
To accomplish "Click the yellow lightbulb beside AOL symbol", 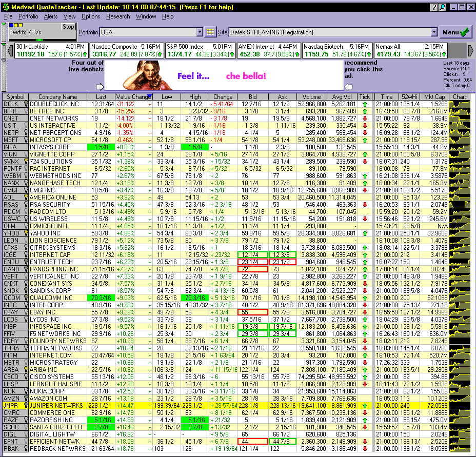I will pos(26,197).
